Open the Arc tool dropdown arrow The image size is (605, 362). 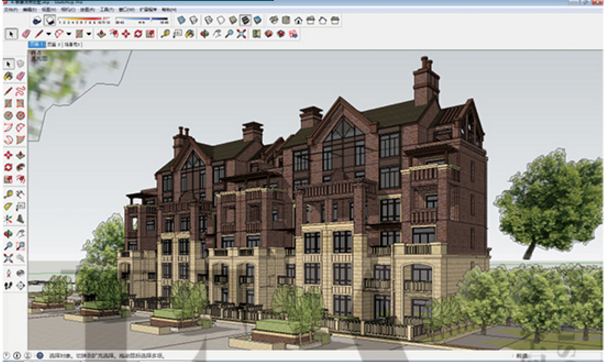click(69, 34)
